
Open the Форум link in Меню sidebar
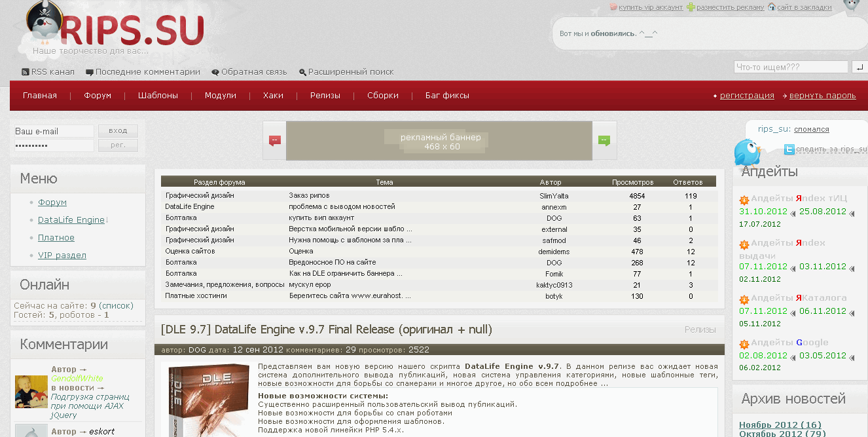[52, 202]
